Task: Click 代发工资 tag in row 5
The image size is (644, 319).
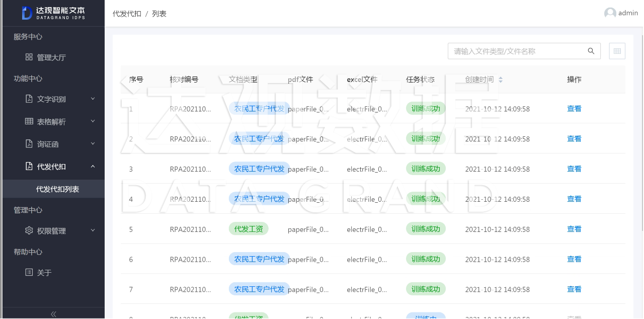Action: coord(249,229)
